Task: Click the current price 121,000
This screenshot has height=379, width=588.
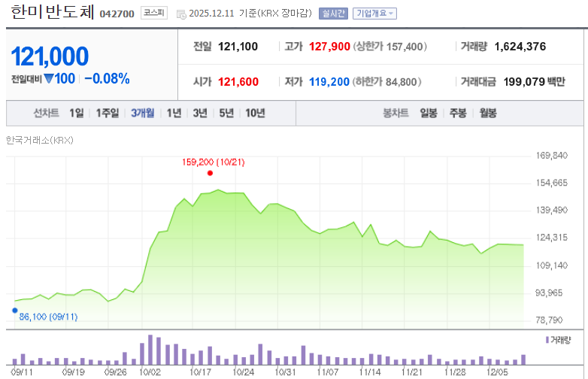Action: (x=50, y=56)
